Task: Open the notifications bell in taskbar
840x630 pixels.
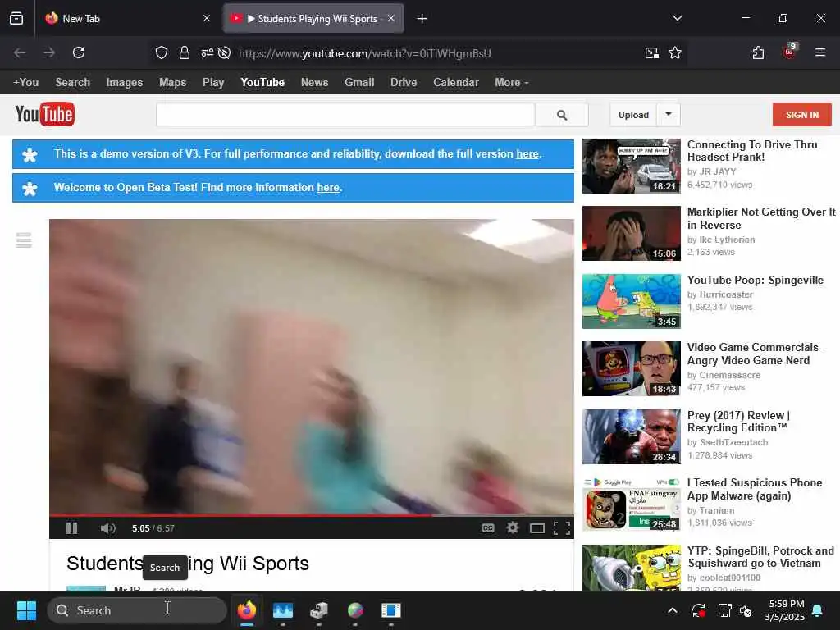Action: point(818,610)
